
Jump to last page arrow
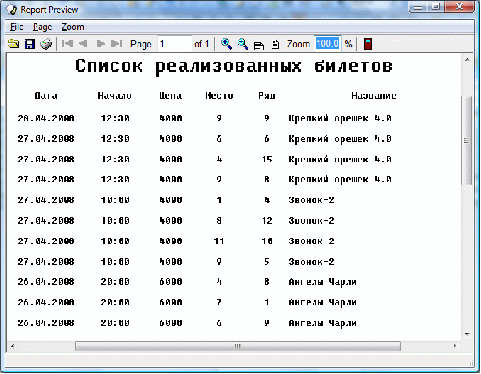pos(116,44)
